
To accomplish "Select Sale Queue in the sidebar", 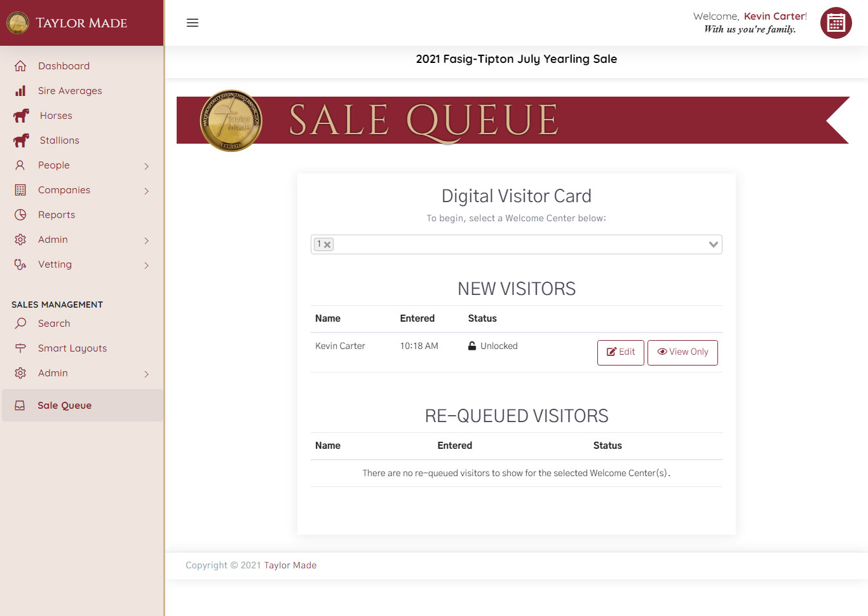I will click(x=64, y=406).
